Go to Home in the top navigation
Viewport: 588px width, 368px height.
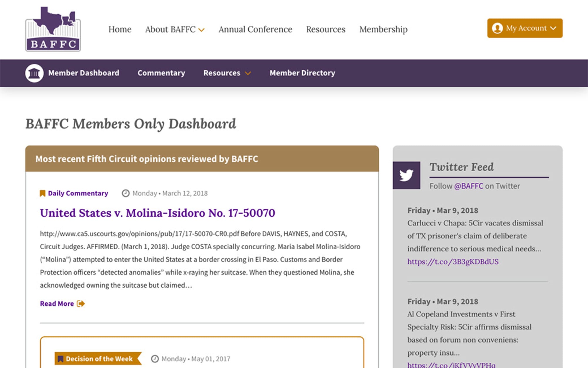tap(120, 29)
